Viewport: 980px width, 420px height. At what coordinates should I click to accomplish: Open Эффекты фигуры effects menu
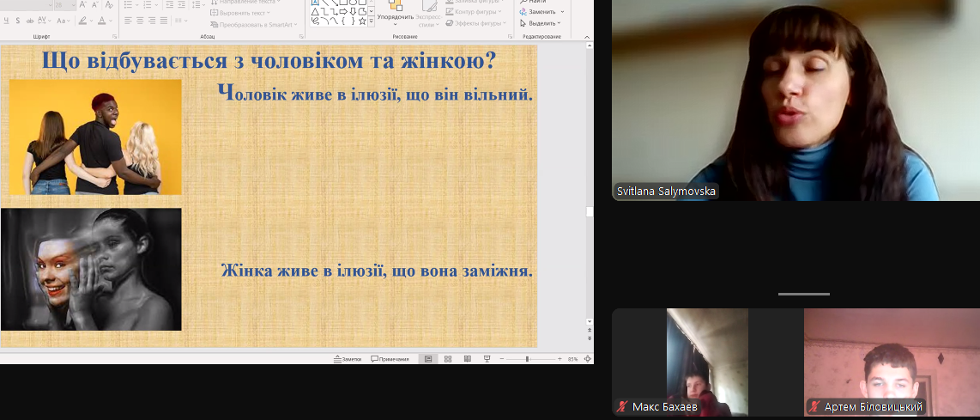pyautogui.click(x=476, y=23)
